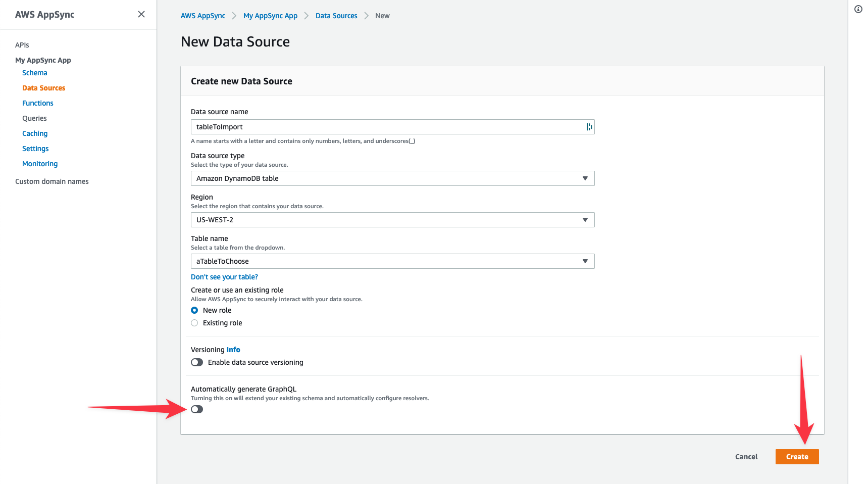Open Data Sources in the sidebar

point(44,88)
